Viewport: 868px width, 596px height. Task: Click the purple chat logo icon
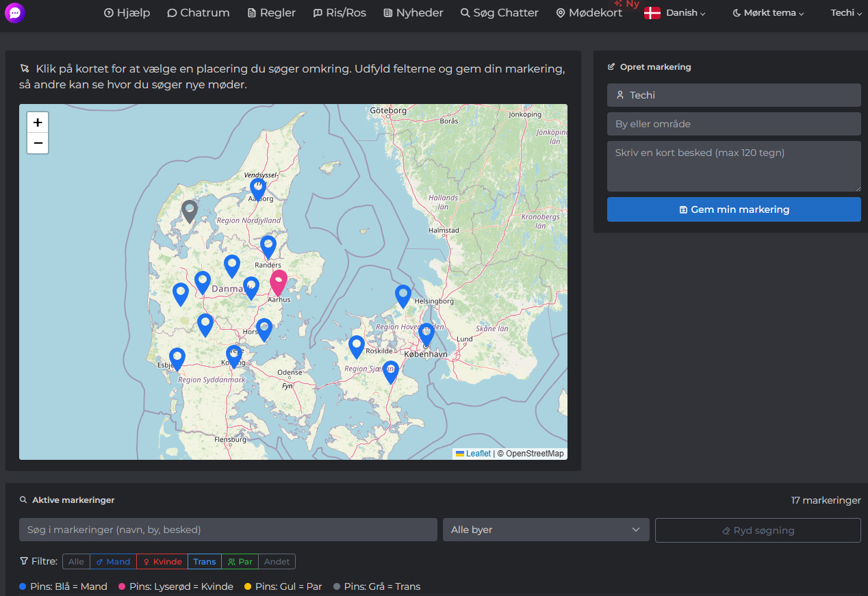14,13
